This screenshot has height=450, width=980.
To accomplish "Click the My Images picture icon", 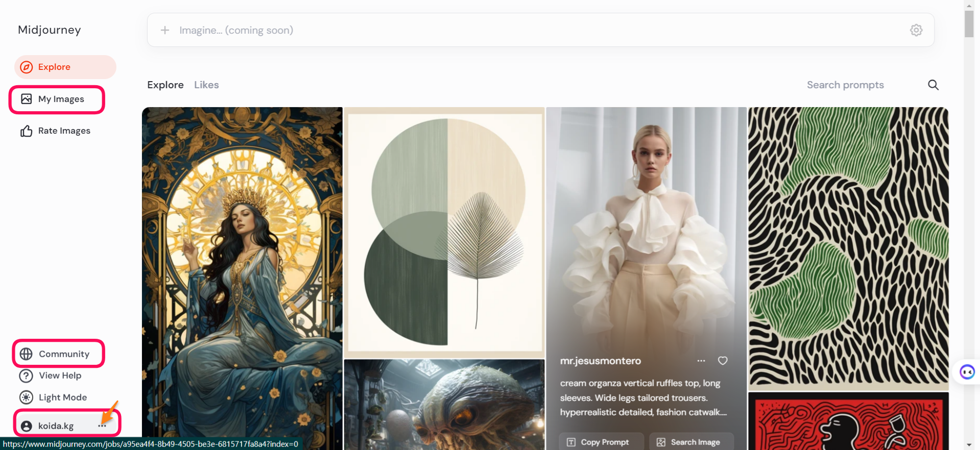I will (x=26, y=99).
